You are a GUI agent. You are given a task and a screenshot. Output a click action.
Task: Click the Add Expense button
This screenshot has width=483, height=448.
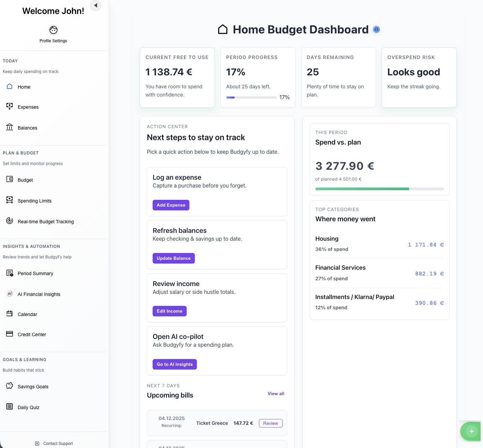[171, 205]
